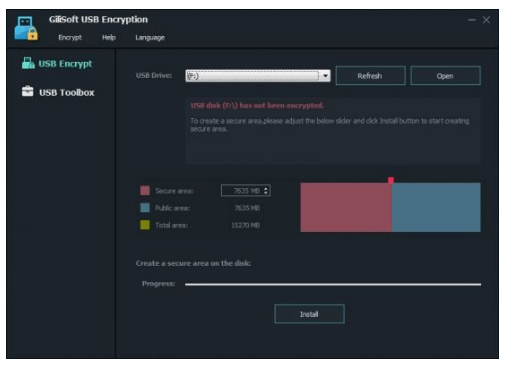The width and height of the screenshot is (507, 365).
Task: Click the Public area blue color swatch
Action: coord(145,208)
